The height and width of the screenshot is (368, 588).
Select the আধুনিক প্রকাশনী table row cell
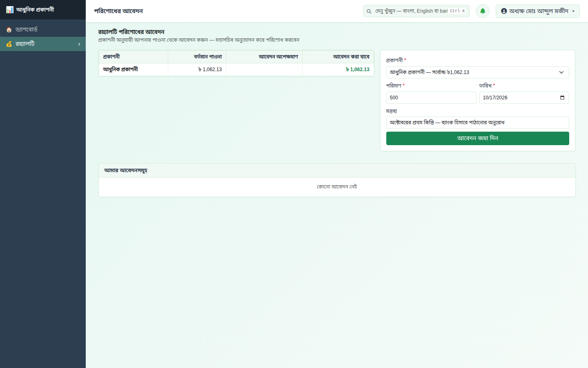[134, 70]
